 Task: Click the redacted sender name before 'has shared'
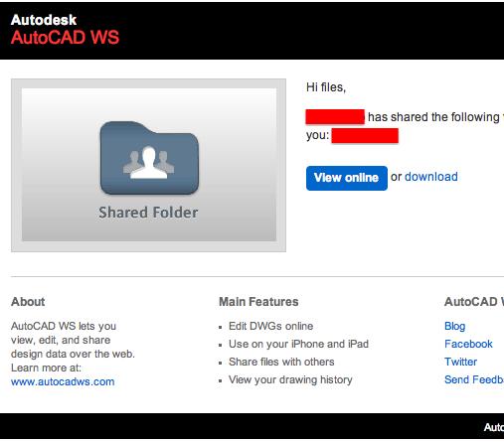335,117
